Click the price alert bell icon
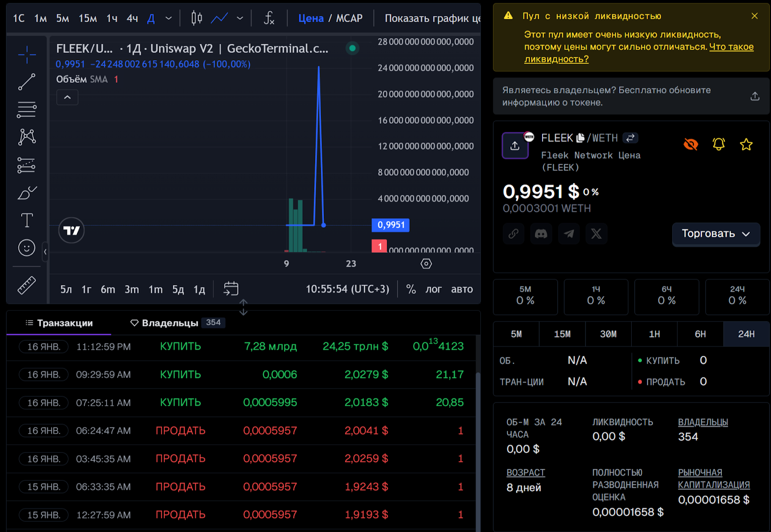The image size is (771, 532). point(718,144)
